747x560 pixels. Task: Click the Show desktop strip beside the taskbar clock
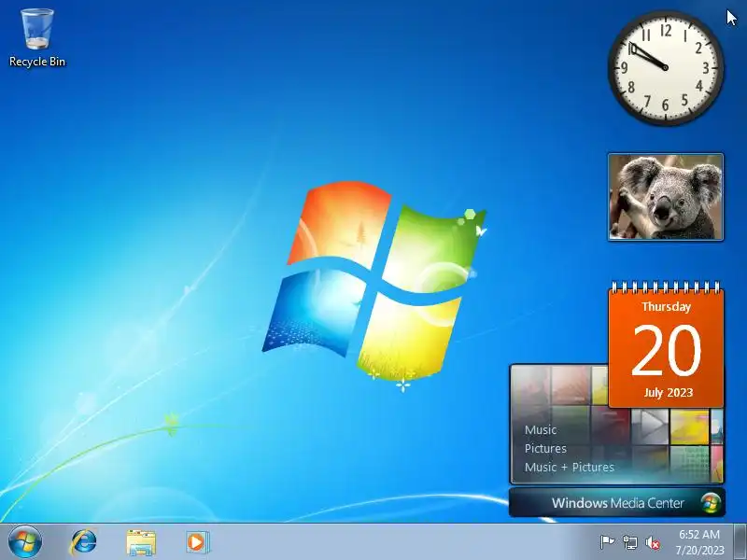740,542
